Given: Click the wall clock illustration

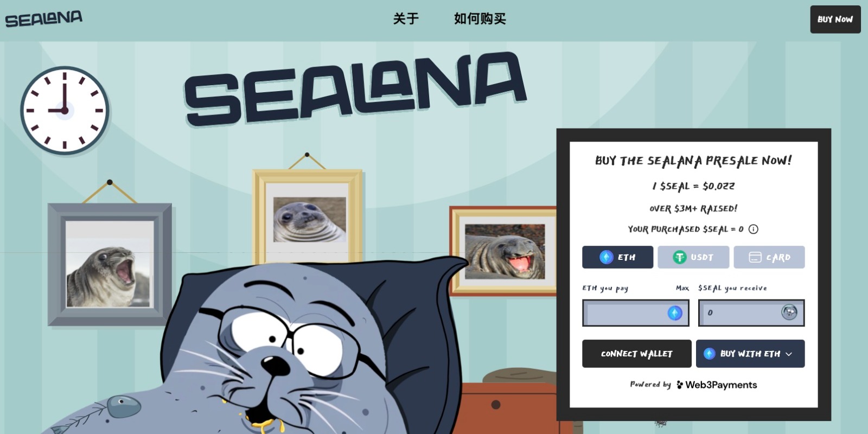Looking at the screenshot, I should coord(65,111).
